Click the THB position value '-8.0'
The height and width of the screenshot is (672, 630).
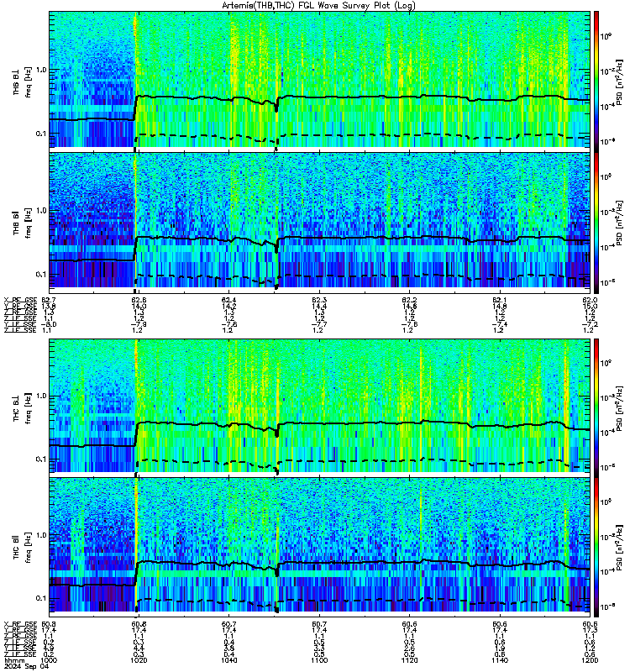point(49,324)
